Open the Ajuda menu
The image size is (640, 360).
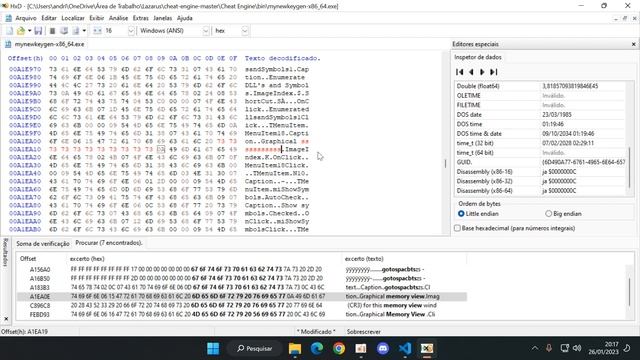click(184, 18)
